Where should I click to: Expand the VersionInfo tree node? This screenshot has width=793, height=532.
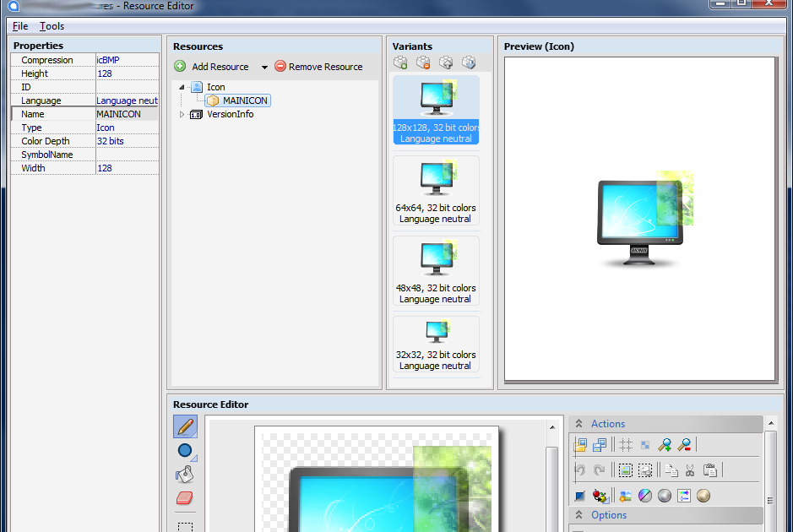tap(182, 114)
